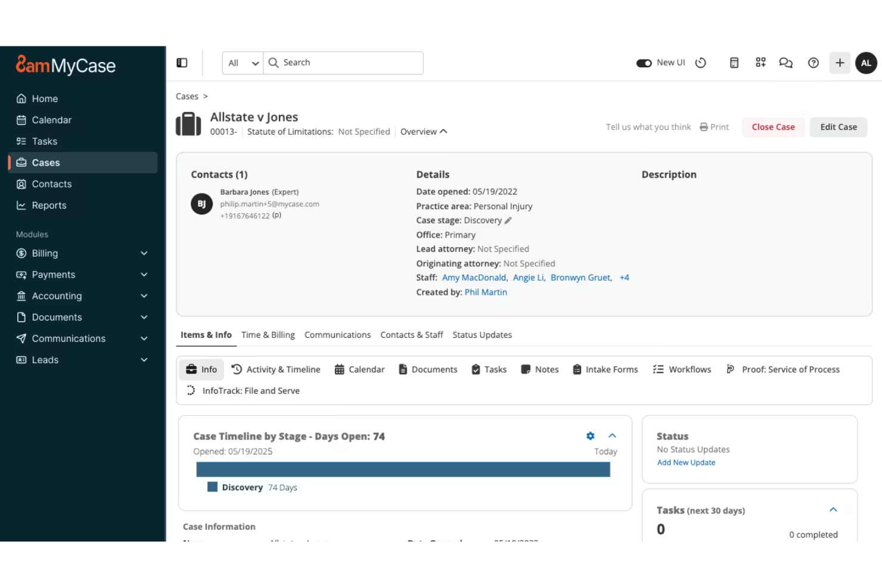882x588 pixels.
Task: Click the MyCase logo
Action: (66, 64)
